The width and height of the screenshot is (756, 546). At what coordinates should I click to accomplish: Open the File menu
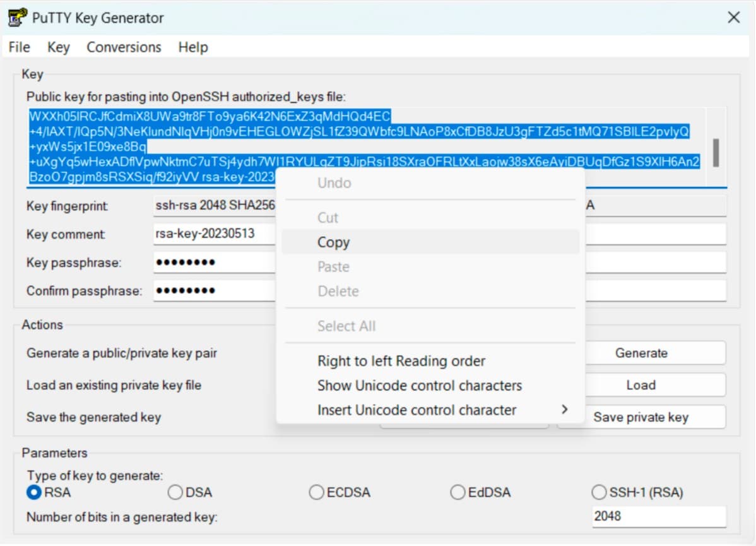pos(20,47)
